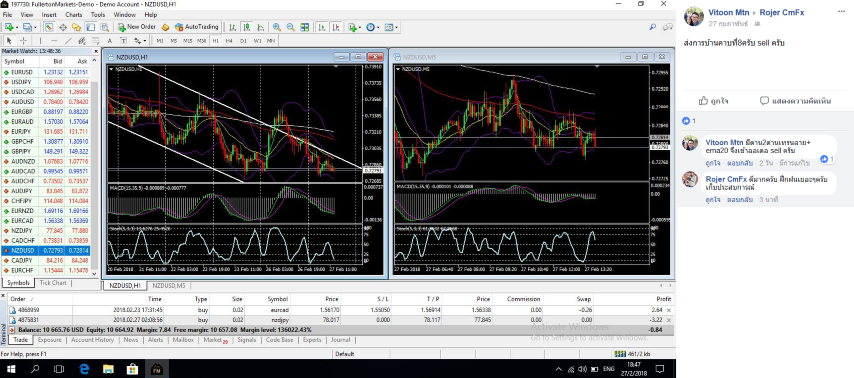This screenshot has width=854, height=378.
Task: Tile chart windows
Action: coord(304,27)
